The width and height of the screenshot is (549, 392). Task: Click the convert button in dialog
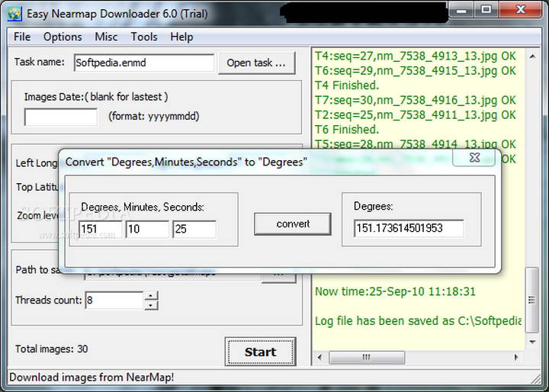[293, 224]
